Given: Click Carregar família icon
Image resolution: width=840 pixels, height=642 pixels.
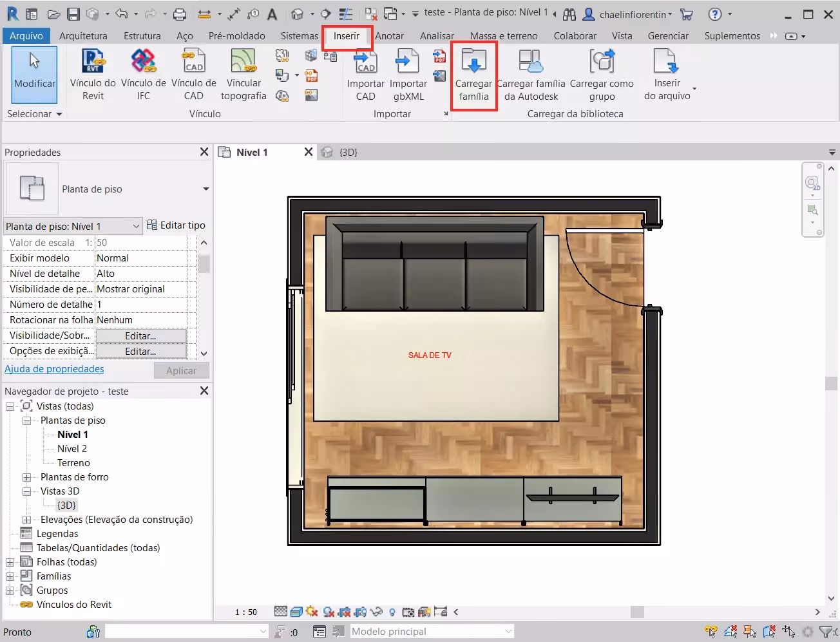Looking at the screenshot, I should [x=474, y=62].
